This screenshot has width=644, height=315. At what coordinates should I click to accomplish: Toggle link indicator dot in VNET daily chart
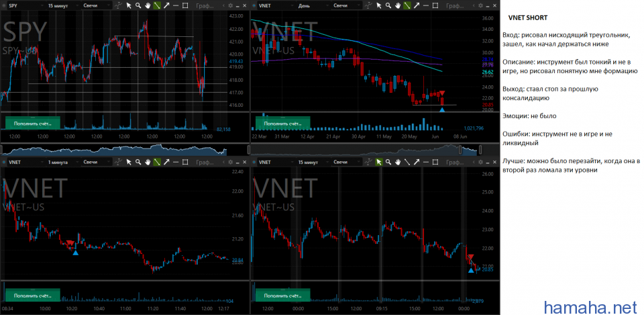point(254,6)
